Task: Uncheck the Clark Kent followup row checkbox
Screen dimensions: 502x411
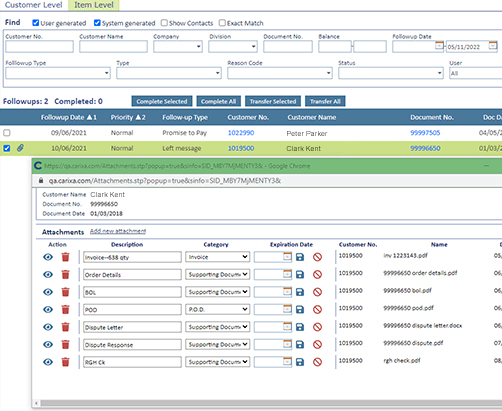Action: (x=7, y=148)
